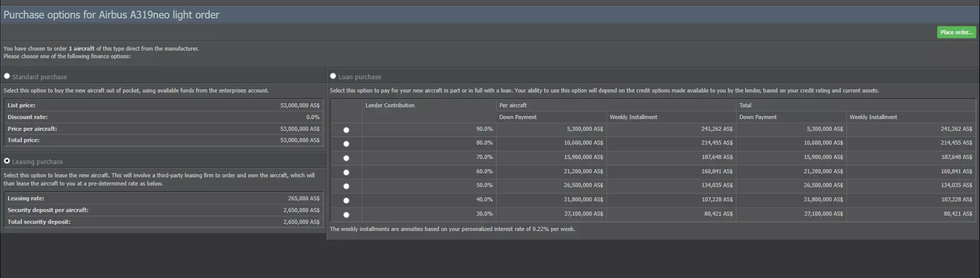Screen dimensions: 980x278
Task: Click the Loan purchase label text
Action: pyautogui.click(x=359, y=77)
